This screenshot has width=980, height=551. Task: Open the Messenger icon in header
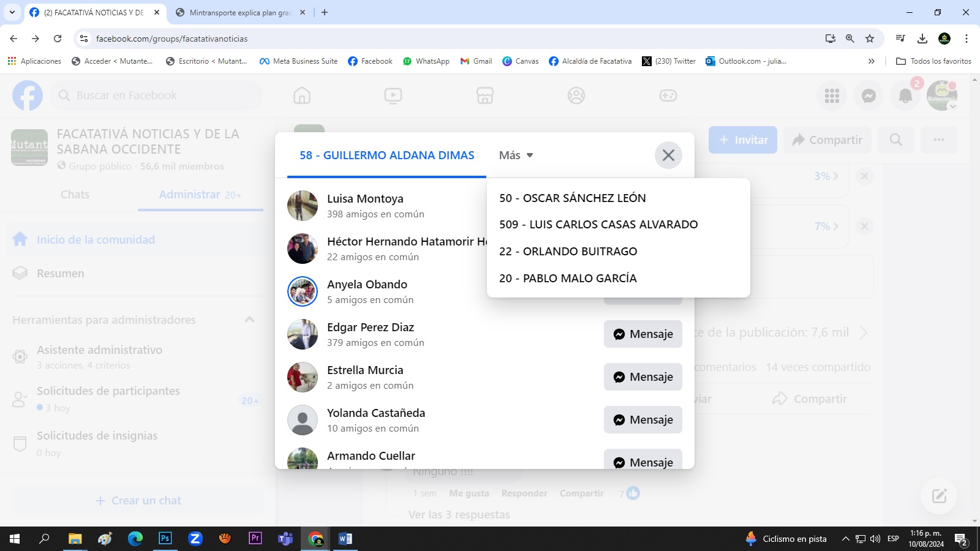(x=869, y=96)
